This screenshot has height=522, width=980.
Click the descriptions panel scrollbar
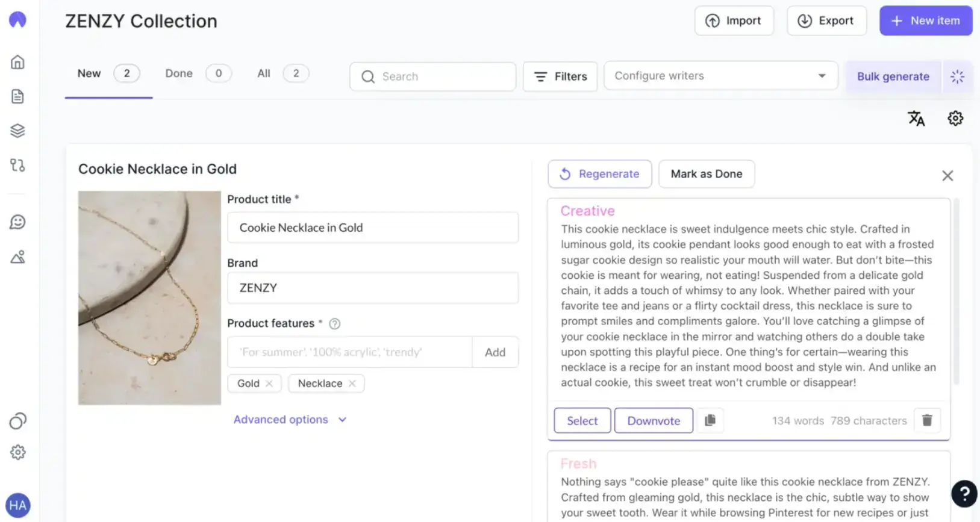click(956, 293)
